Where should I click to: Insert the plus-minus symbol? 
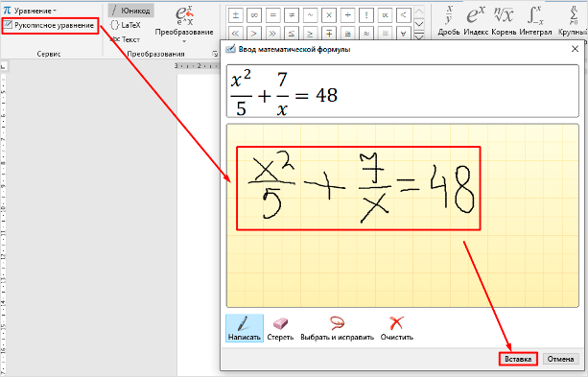click(236, 15)
